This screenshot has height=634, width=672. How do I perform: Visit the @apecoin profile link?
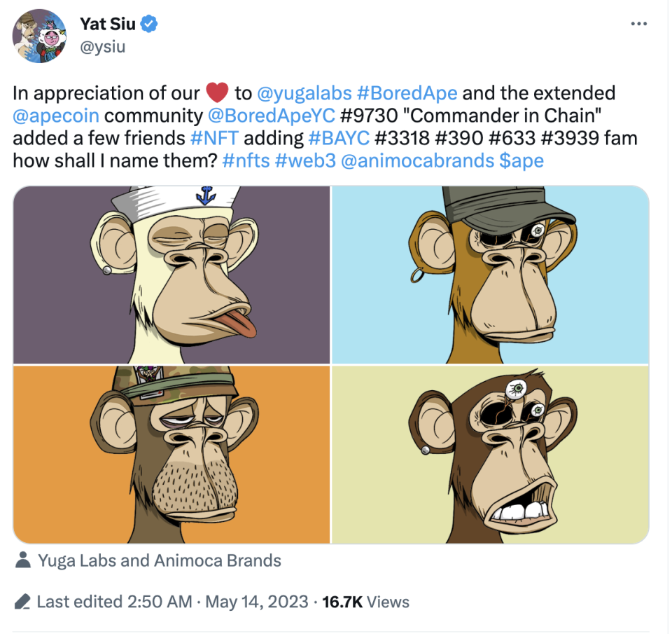[56, 116]
